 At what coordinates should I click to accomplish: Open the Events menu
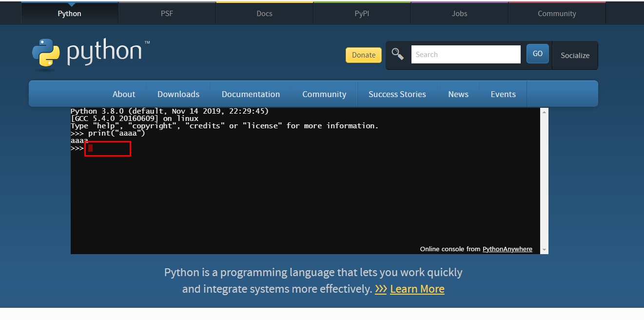tap(503, 94)
